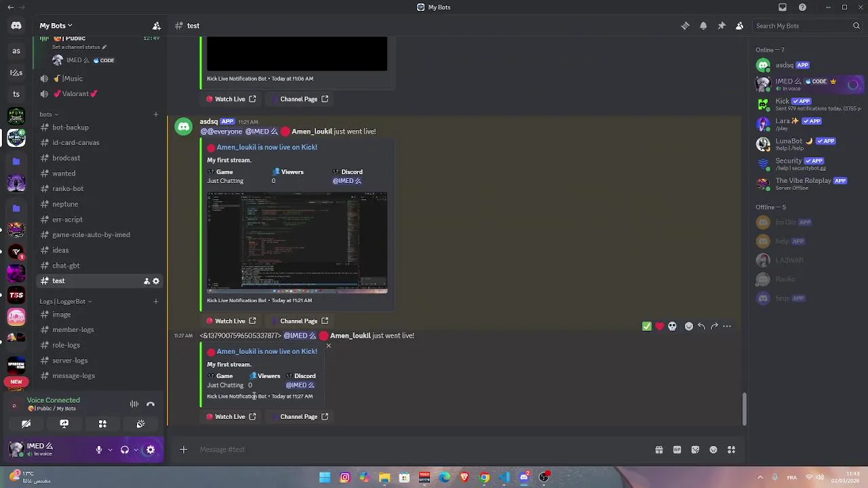Join the Music voice channel
868x488 pixels.
coord(100,78)
